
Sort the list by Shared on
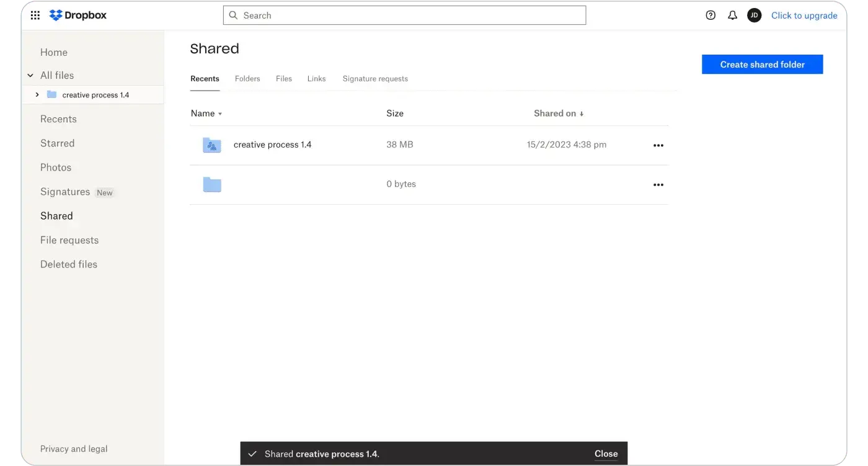click(559, 114)
